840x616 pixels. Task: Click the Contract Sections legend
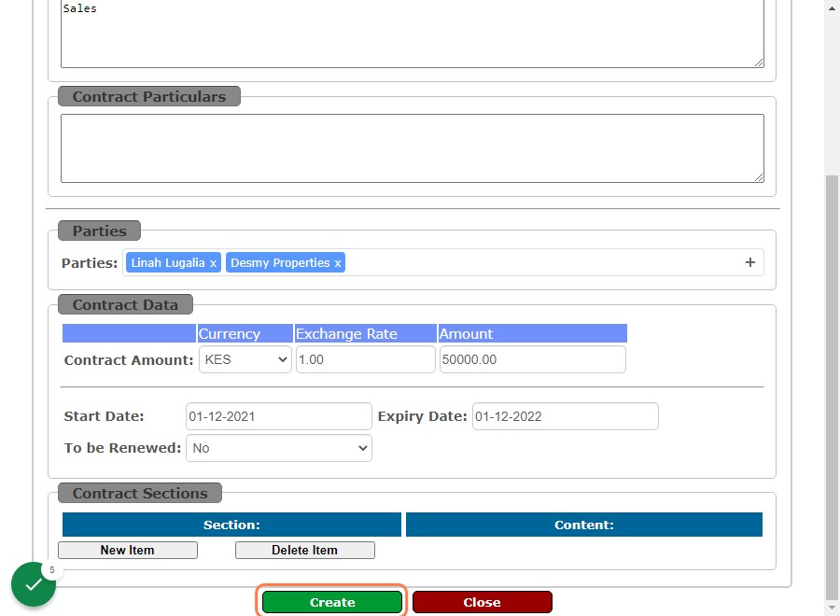pyautogui.click(x=140, y=493)
